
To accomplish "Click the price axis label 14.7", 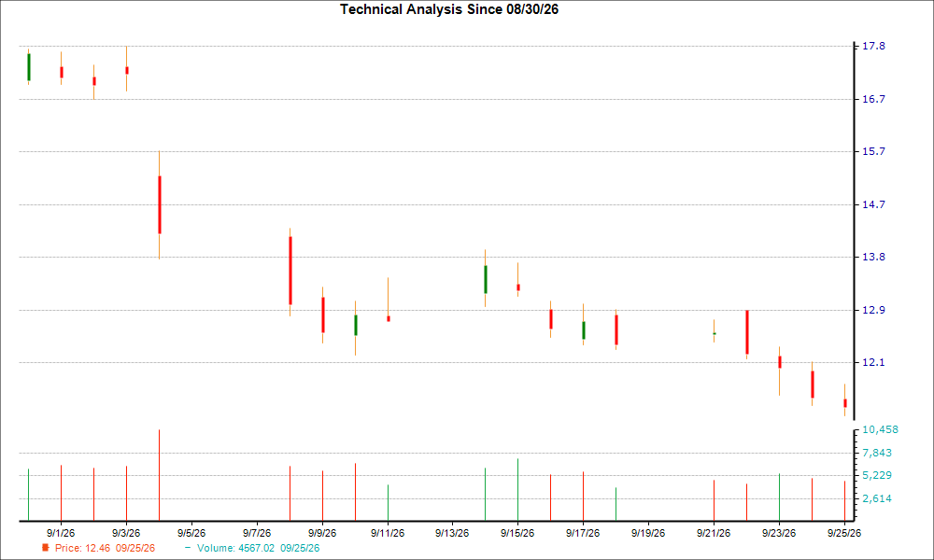I will pos(873,204).
